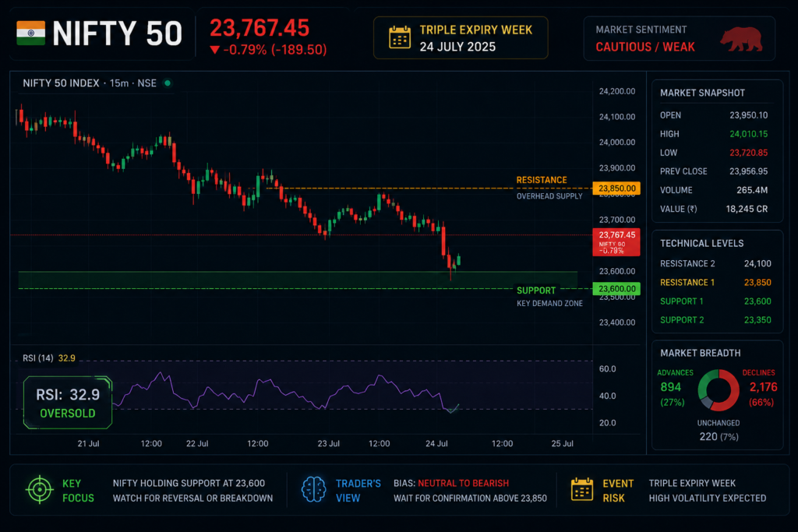
Task: Click the red bear sentiment icon
Action: [x=742, y=39]
